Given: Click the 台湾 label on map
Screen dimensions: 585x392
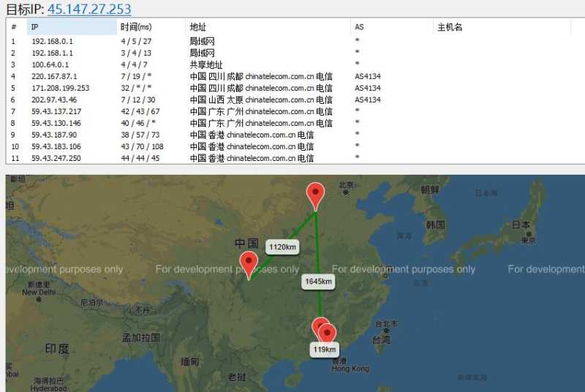Looking at the screenshot, I should click(x=381, y=339).
